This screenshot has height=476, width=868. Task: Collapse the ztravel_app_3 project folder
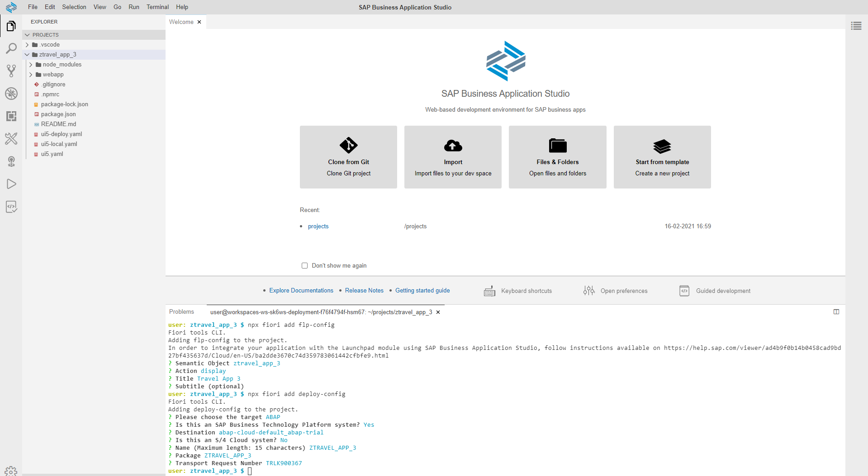click(x=28, y=54)
